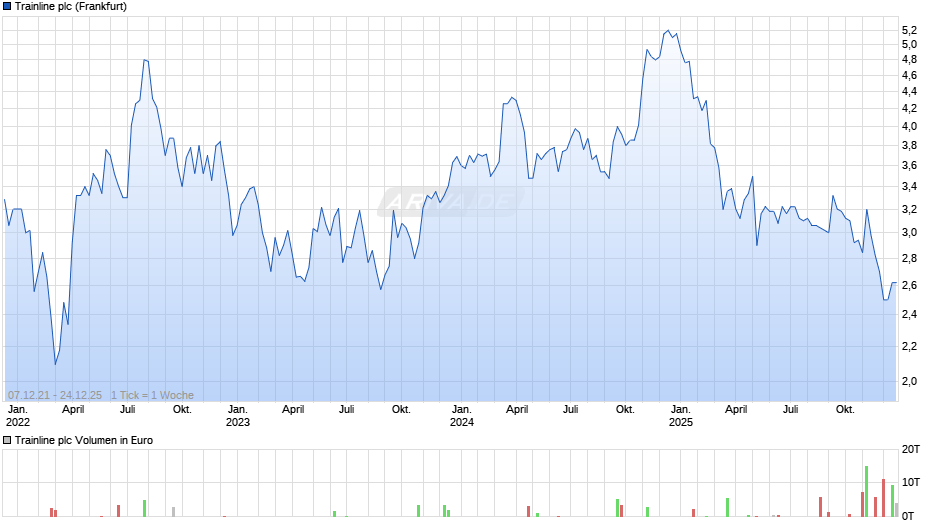Click the 0T volume axis label
This screenshot has height=526, width=940.
click(x=908, y=516)
